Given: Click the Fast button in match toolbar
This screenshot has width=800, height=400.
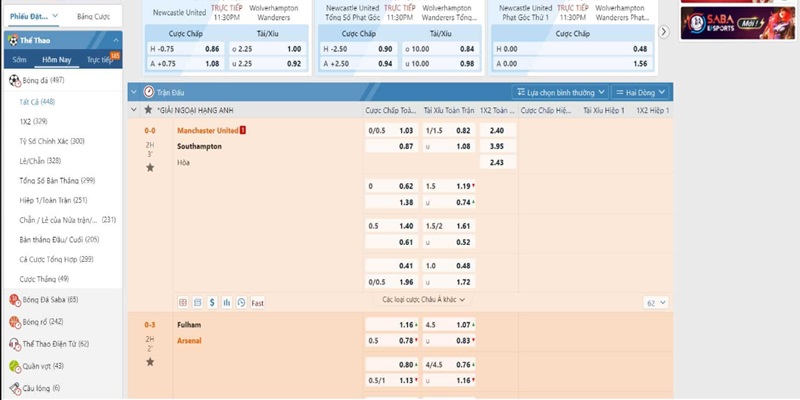Looking at the screenshot, I should (x=258, y=303).
